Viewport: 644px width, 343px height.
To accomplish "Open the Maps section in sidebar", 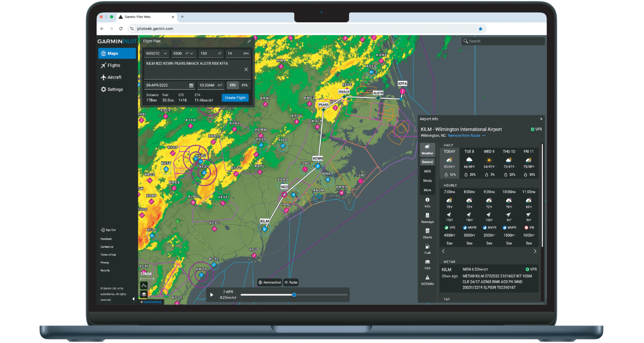I will click(x=117, y=54).
